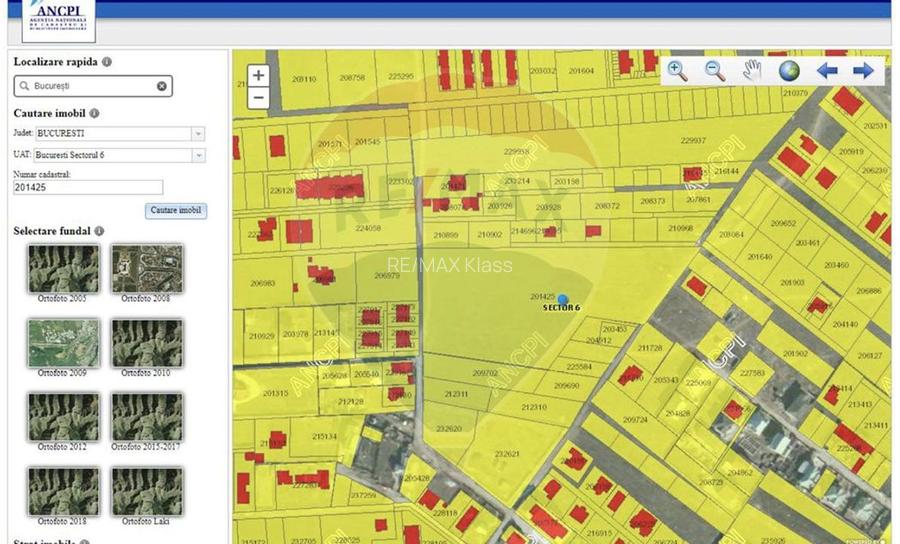Click the Localizare rapida search box
Image resolution: width=900 pixels, height=544 pixels.
(x=93, y=86)
